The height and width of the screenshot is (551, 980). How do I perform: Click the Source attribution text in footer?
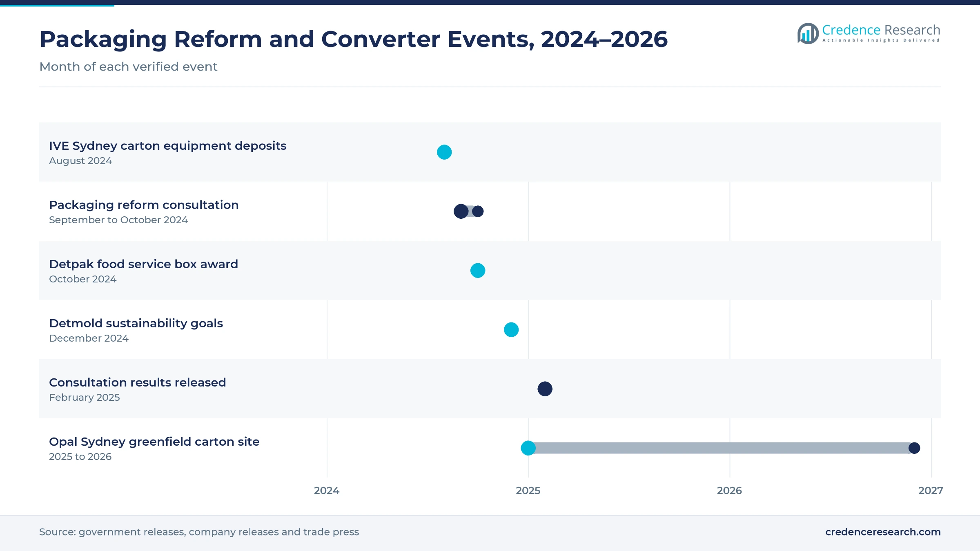[x=199, y=532]
